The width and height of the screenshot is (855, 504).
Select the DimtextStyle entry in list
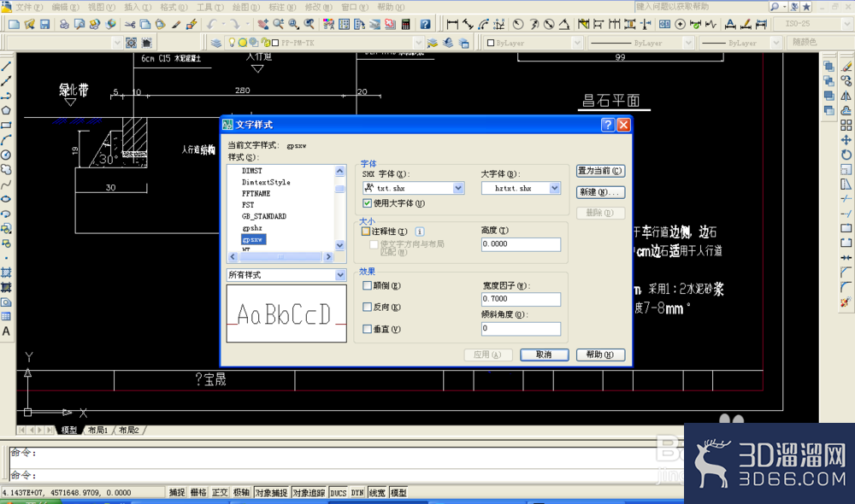266,182
